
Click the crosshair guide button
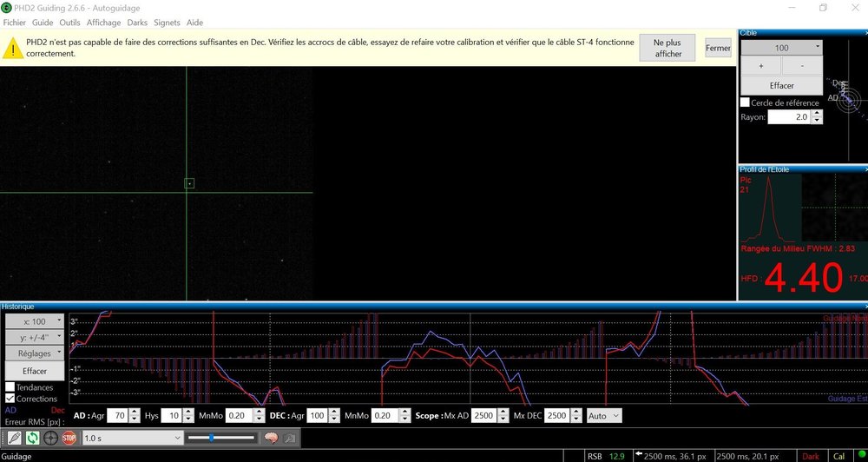coord(51,439)
